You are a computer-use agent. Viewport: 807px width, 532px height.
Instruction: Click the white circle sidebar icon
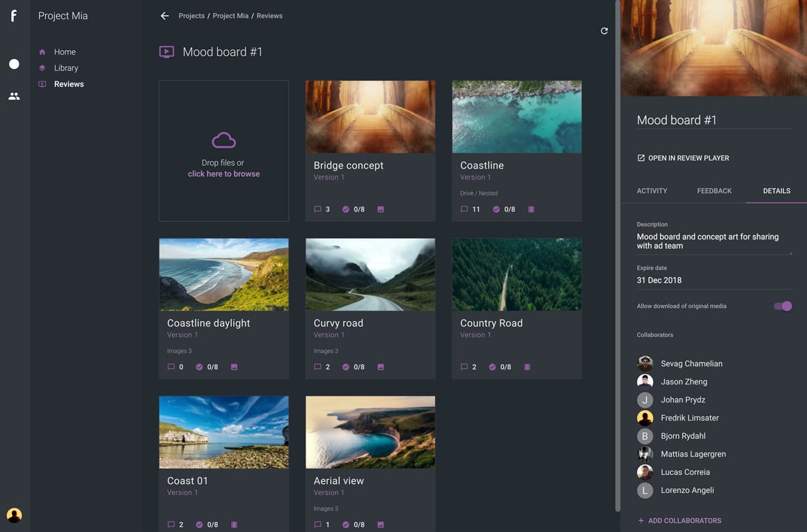(14, 64)
